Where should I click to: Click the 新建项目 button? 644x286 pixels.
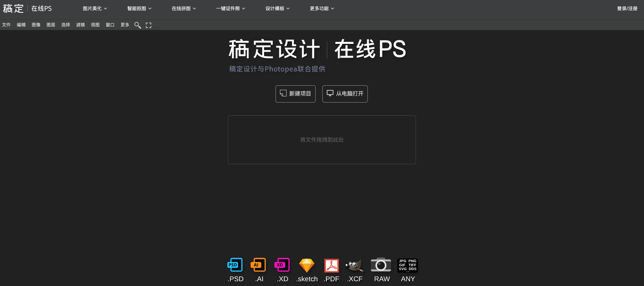[295, 94]
